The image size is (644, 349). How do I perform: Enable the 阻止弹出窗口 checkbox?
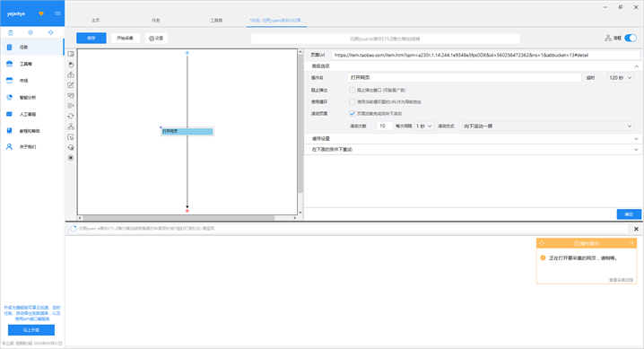point(352,90)
